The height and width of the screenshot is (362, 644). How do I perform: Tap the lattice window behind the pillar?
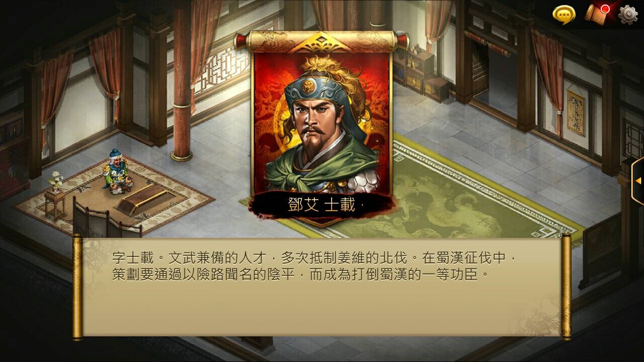tap(223, 69)
